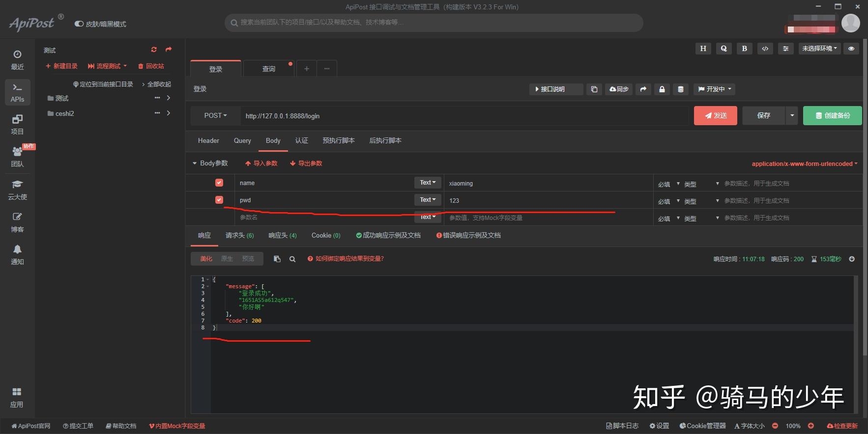Click the share arrow icon next to 同步
The height and width of the screenshot is (434, 868).
[x=643, y=89]
